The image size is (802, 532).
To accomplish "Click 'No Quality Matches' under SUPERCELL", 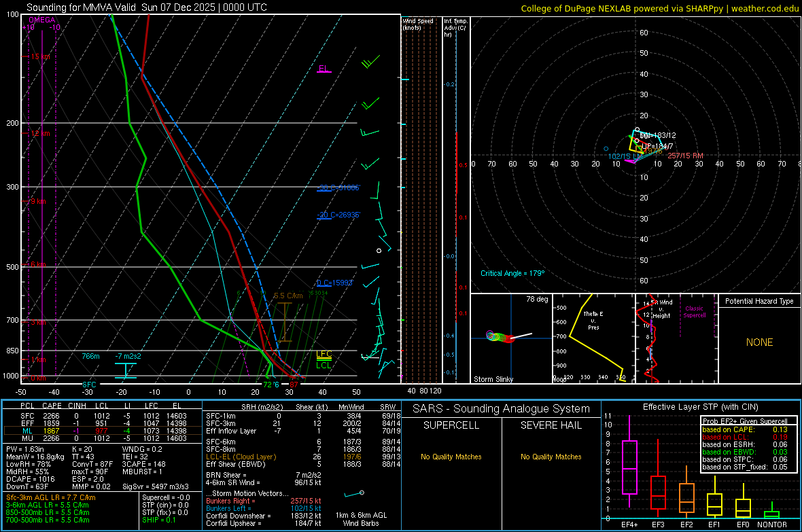I will coord(451,457).
